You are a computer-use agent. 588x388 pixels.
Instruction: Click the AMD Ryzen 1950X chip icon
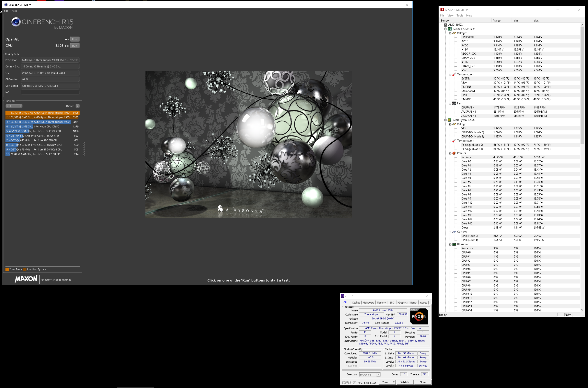click(450, 120)
